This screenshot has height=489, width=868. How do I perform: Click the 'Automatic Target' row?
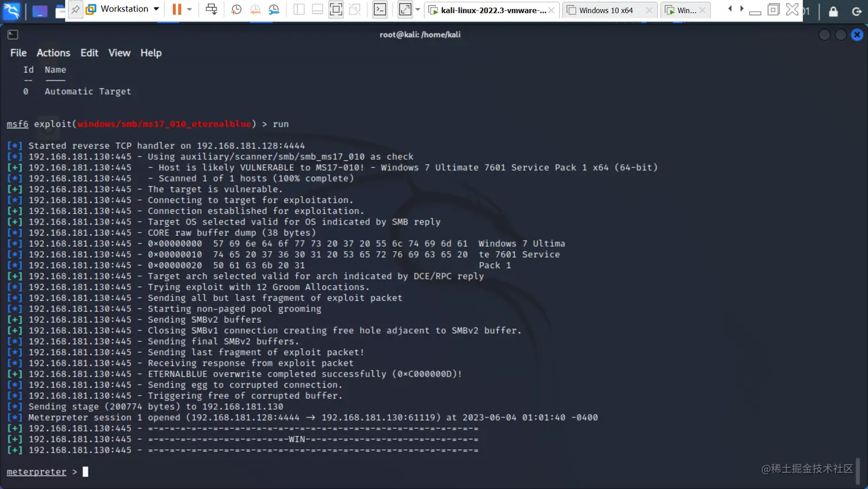77,91
